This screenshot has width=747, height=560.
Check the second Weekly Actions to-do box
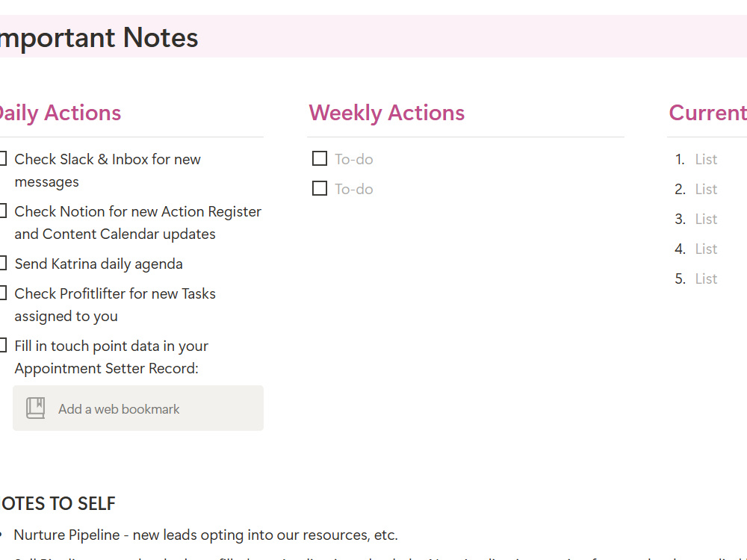[x=320, y=189]
